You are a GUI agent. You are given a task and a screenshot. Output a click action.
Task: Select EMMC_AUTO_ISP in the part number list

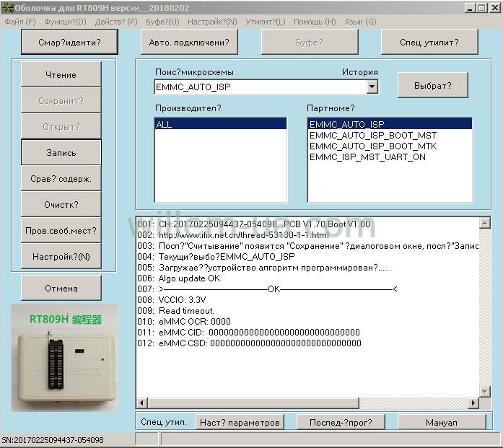[x=390, y=124]
